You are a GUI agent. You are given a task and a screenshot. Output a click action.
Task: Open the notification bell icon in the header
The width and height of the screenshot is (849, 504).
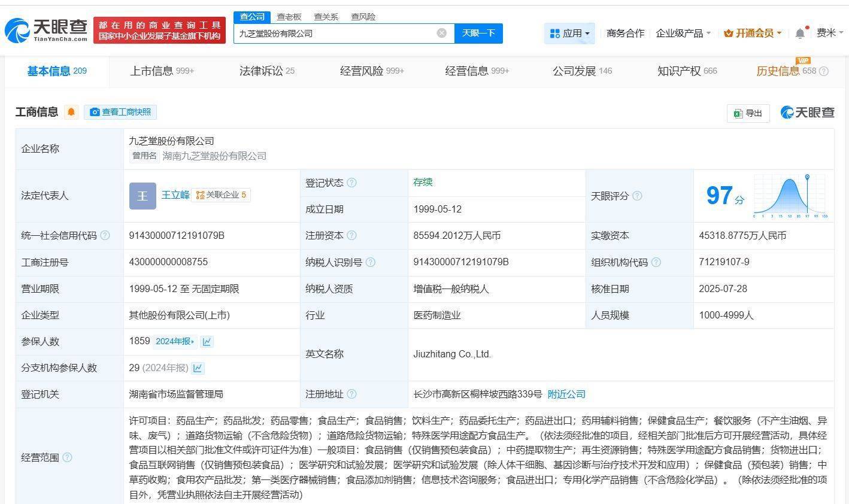[x=800, y=34]
